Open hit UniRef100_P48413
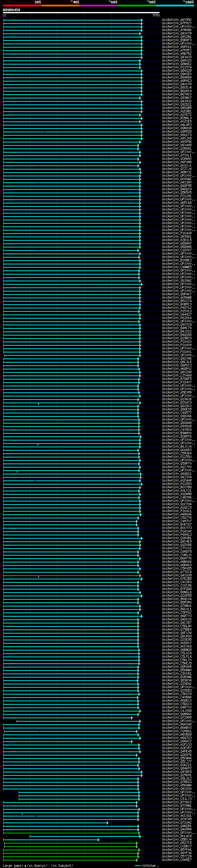197x868 pixels. point(177,535)
